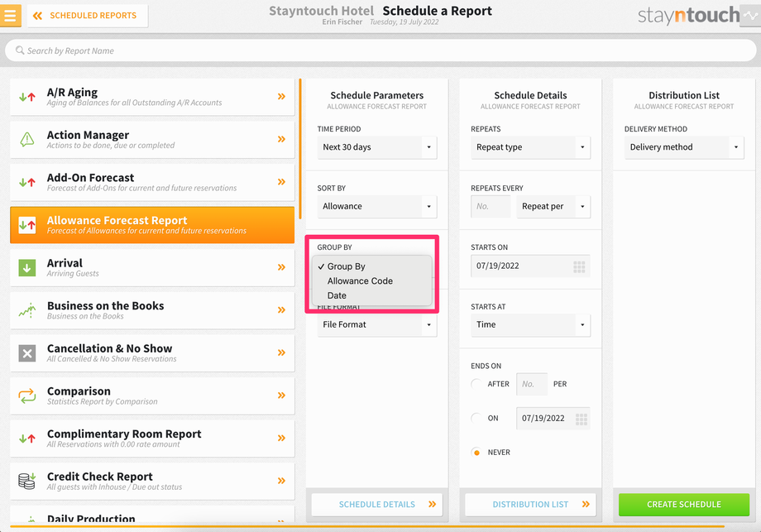Viewport: 761px width, 532px height.
Task: Select the Ends On AFTER radio button
Action: click(476, 384)
